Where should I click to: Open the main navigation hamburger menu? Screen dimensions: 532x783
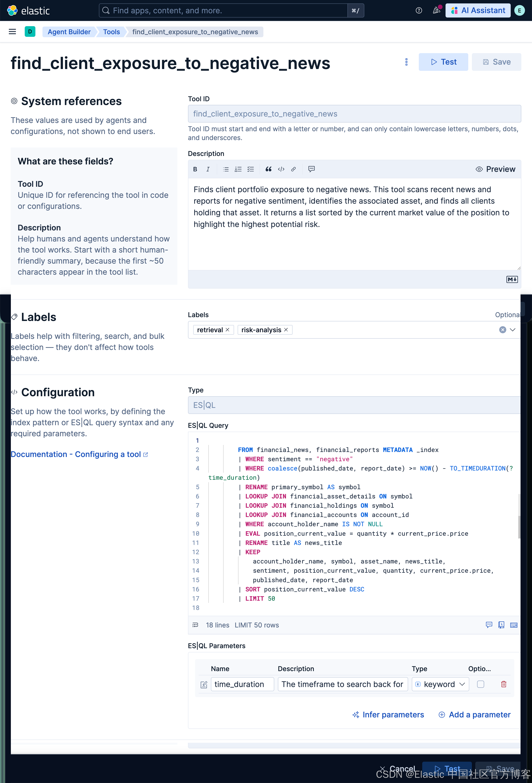point(12,32)
